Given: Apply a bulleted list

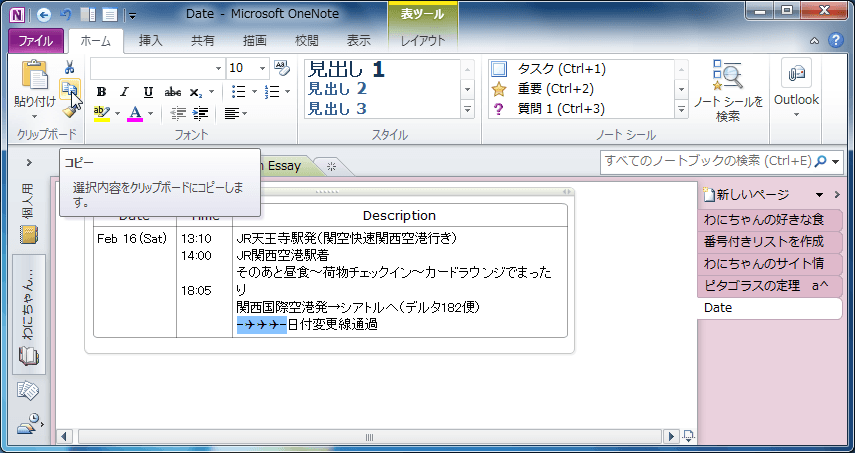Looking at the screenshot, I should (x=238, y=92).
